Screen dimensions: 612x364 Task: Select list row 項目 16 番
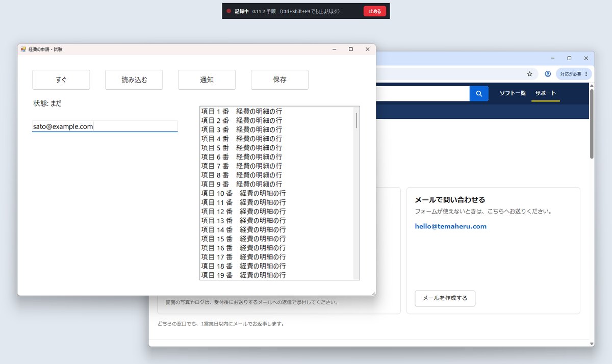[276, 248]
